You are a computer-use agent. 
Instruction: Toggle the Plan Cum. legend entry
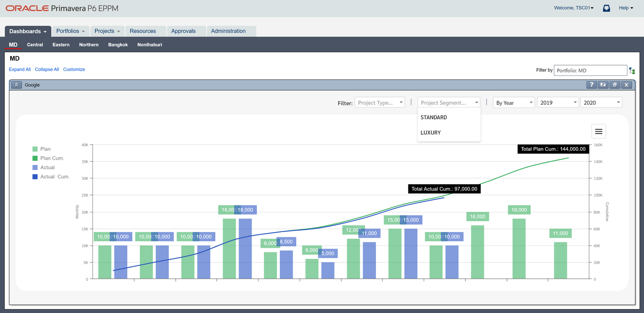52,158
